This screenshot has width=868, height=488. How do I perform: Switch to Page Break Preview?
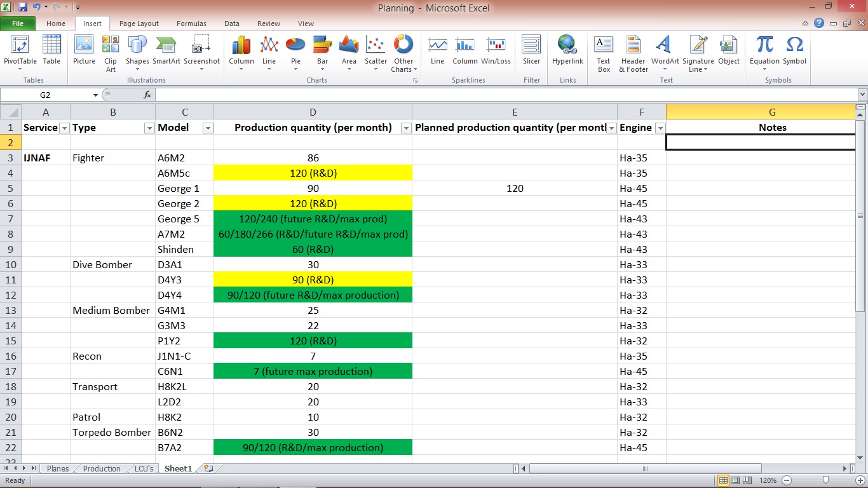click(747, 480)
